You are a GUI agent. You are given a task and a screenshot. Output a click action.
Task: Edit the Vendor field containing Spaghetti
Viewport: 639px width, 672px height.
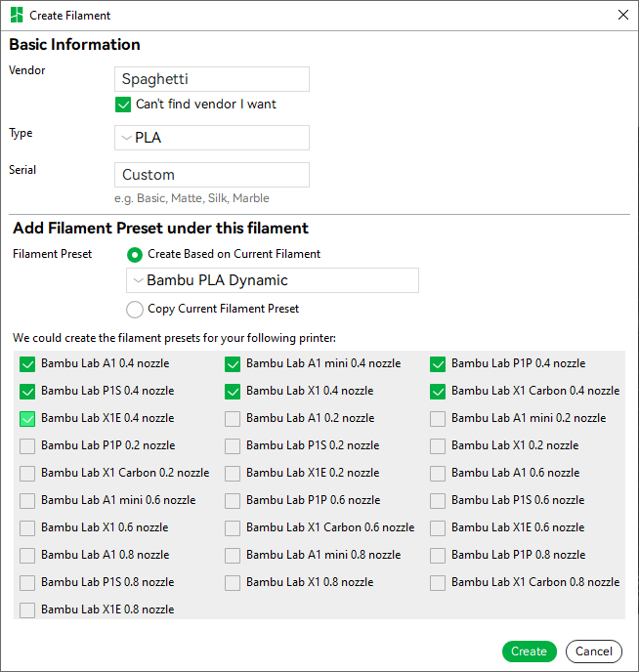click(x=212, y=79)
